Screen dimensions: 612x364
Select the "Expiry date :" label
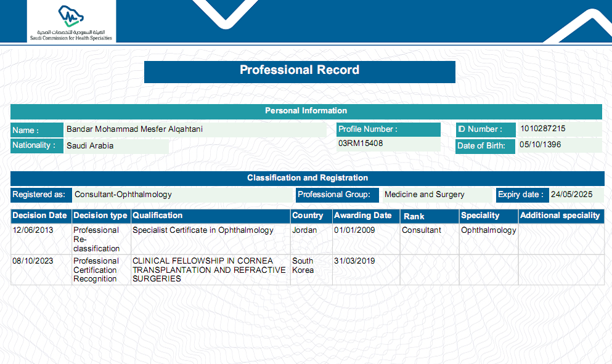pyautogui.click(x=523, y=195)
